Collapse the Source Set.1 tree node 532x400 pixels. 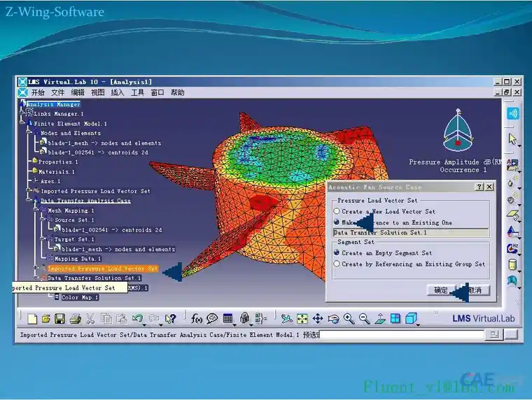[43, 220]
